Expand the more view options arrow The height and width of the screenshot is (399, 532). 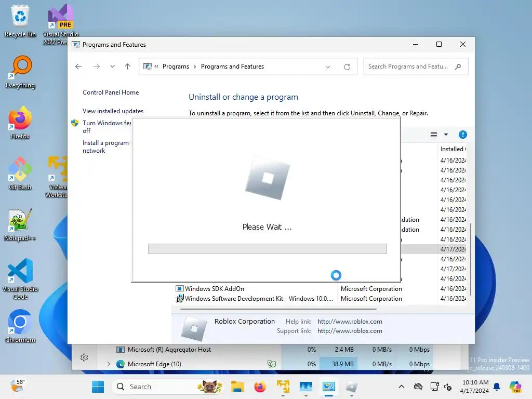pos(446,135)
